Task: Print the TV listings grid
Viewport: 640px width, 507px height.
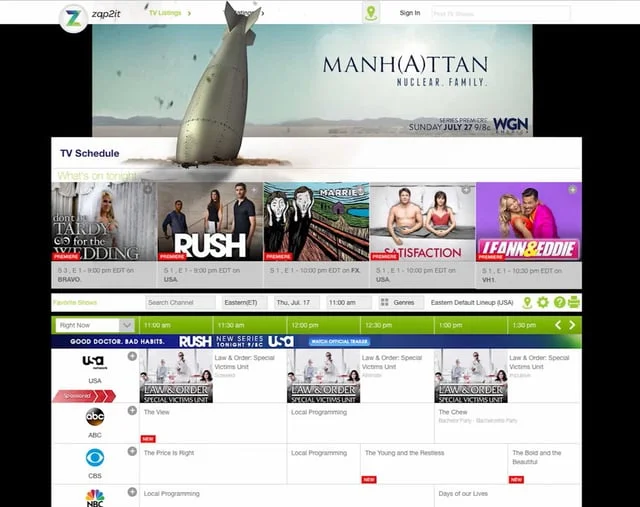Action: coord(573,302)
